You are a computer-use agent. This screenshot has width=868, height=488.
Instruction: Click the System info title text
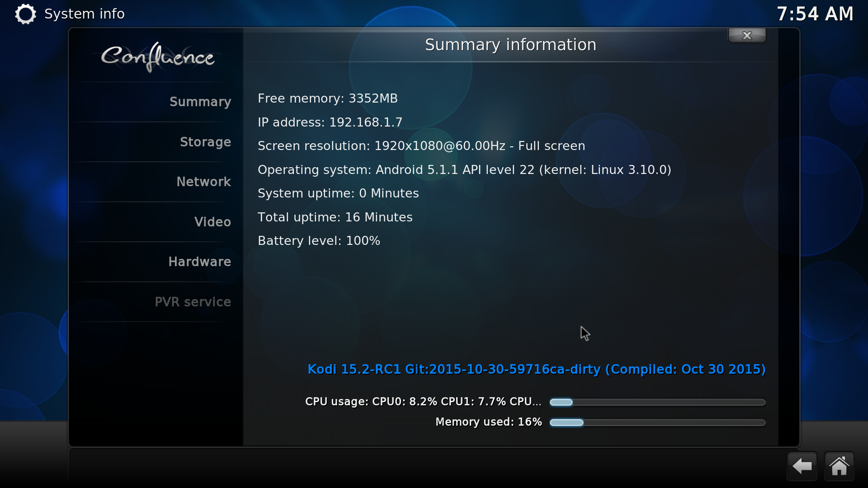click(x=85, y=14)
